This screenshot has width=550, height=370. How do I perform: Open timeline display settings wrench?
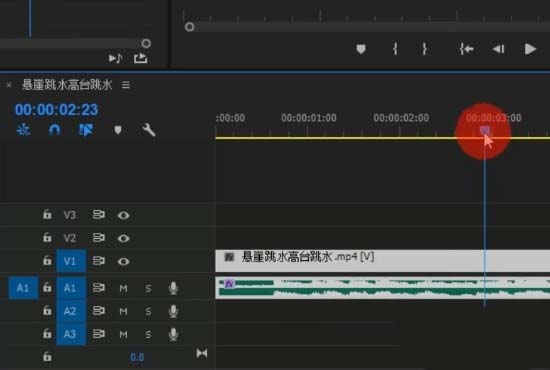pos(149,130)
